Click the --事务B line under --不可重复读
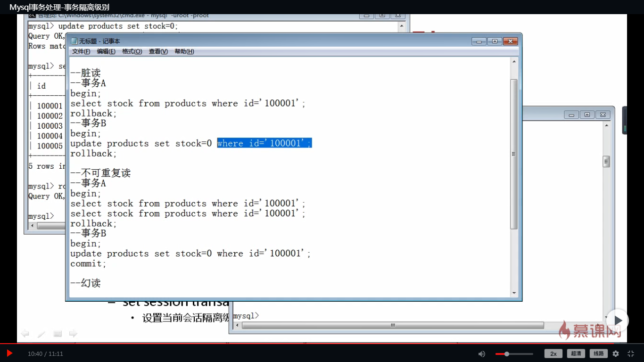This screenshot has width=644, height=362. pyautogui.click(x=88, y=233)
